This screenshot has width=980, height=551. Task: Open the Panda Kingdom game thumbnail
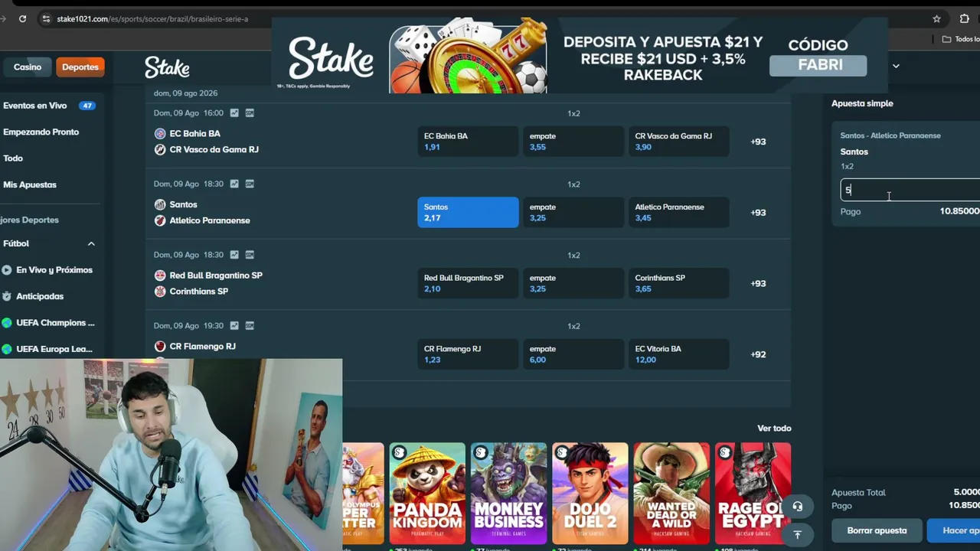pos(427,494)
